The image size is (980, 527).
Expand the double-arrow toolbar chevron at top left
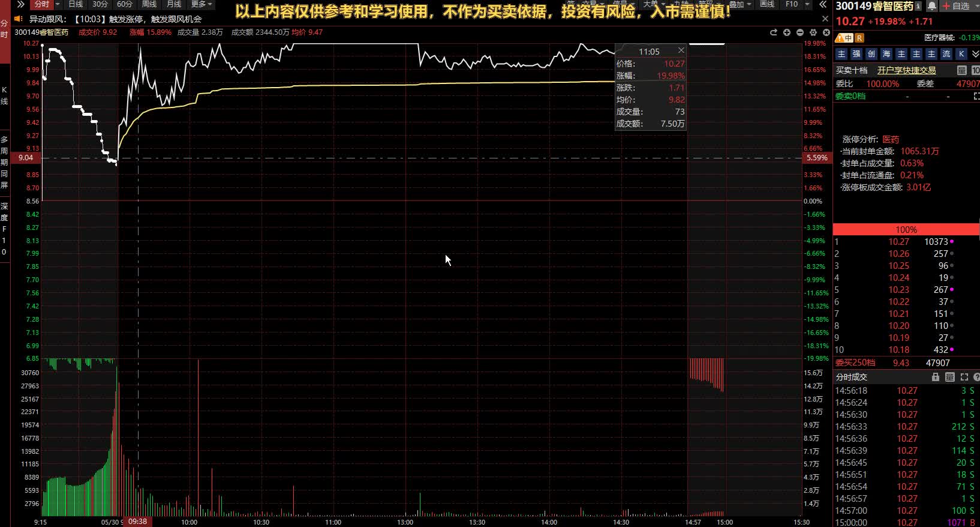(x=20, y=4)
